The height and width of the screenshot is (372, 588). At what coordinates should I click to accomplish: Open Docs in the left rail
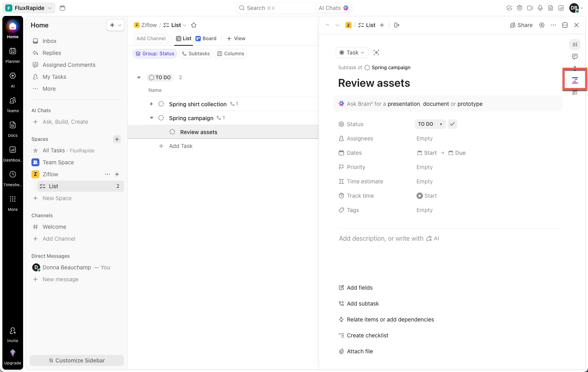coord(13,129)
